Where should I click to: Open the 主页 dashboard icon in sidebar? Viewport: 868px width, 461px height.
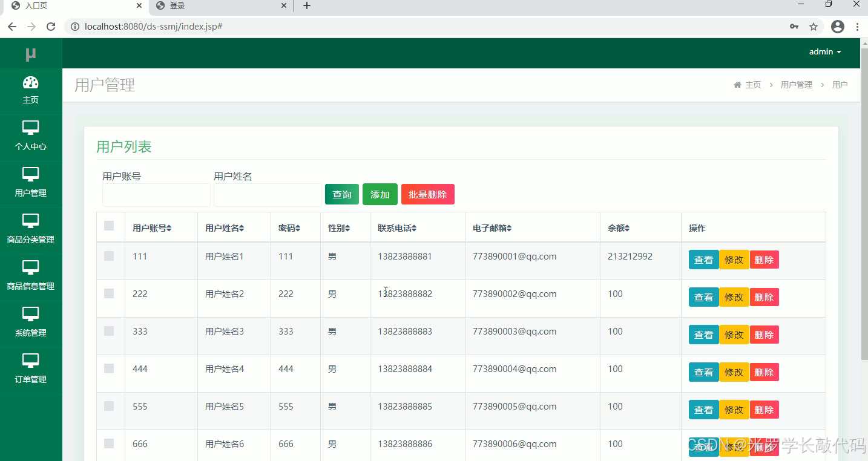click(30, 83)
